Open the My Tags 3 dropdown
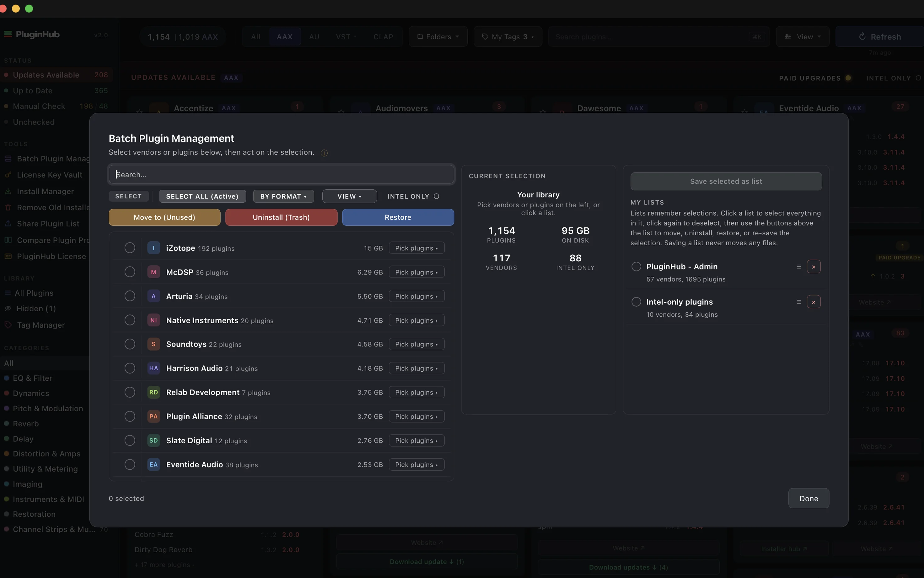This screenshot has width=924, height=578. (508, 37)
